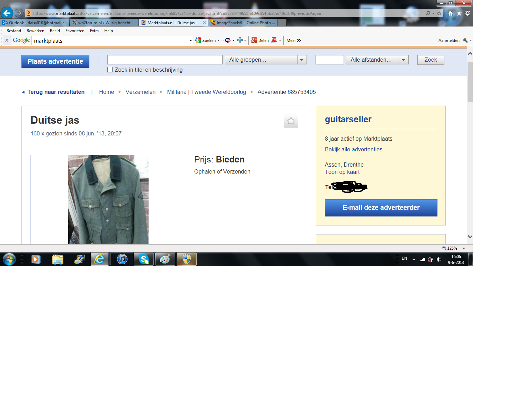
Task: Click the page vertical scrollbar thumb
Action: tap(470, 82)
